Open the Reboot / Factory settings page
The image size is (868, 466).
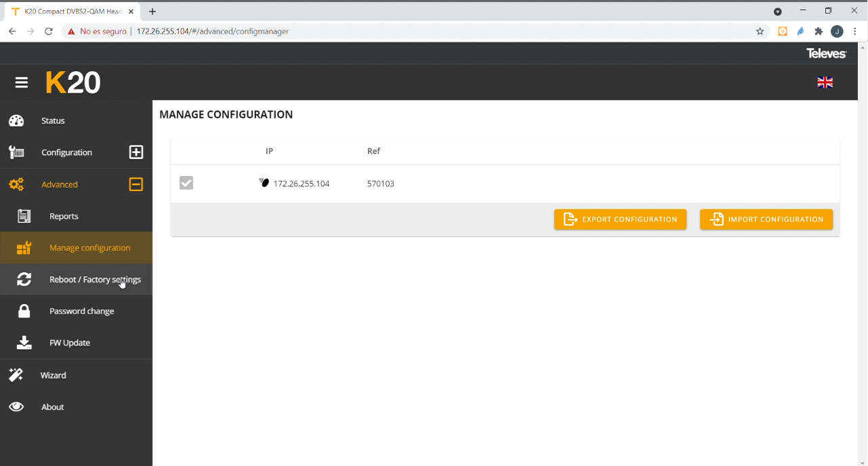click(x=95, y=280)
